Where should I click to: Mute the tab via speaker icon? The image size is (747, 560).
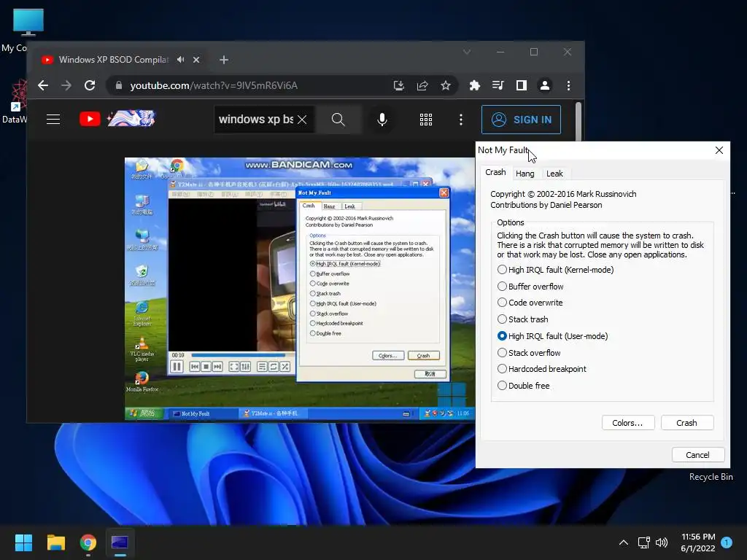point(181,60)
